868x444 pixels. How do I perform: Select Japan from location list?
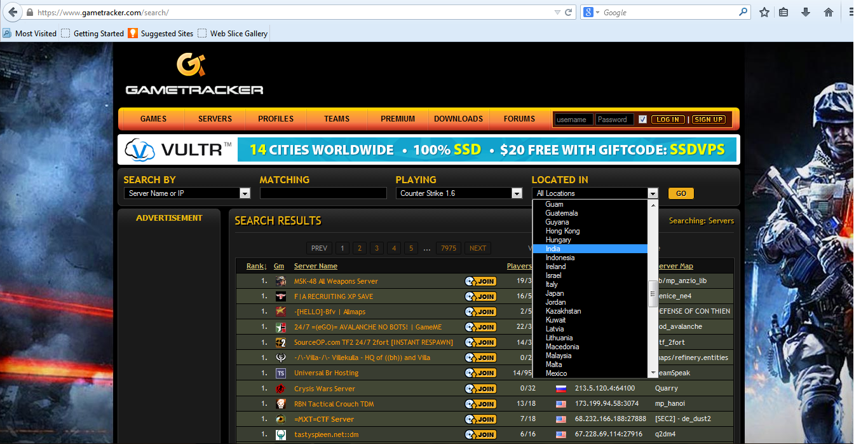click(x=590, y=293)
